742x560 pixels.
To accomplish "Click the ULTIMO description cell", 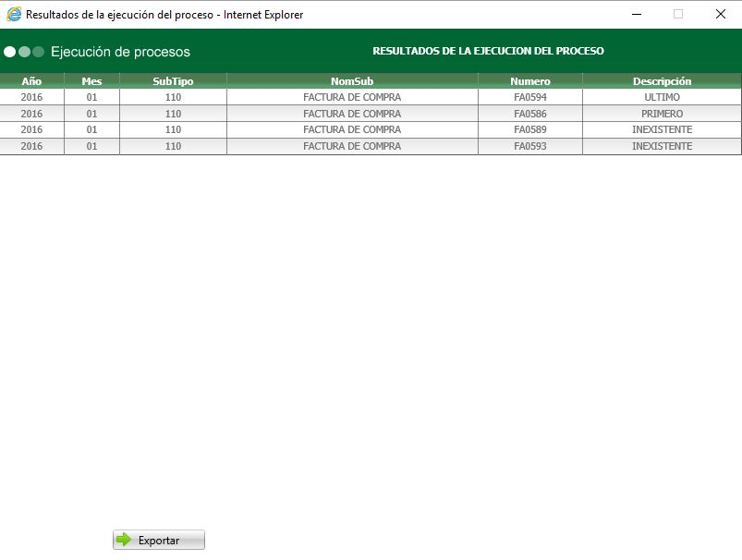I will coord(661,97).
